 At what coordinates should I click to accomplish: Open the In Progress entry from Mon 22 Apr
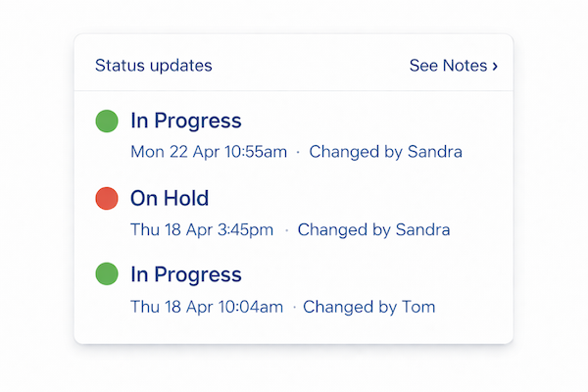(186, 122)
